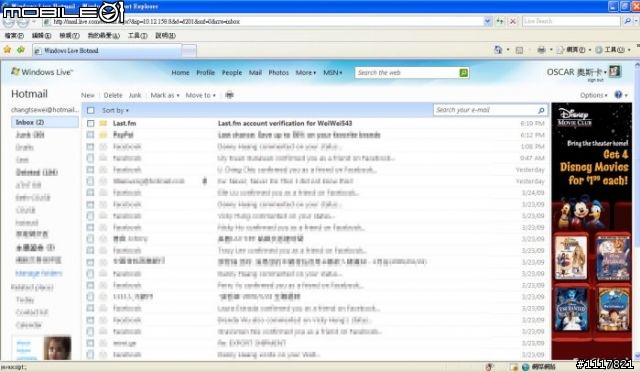Check the 9:47 AM Facebook email checkbox
Screen dimensions: 640x372
click(x=91, y=158)
